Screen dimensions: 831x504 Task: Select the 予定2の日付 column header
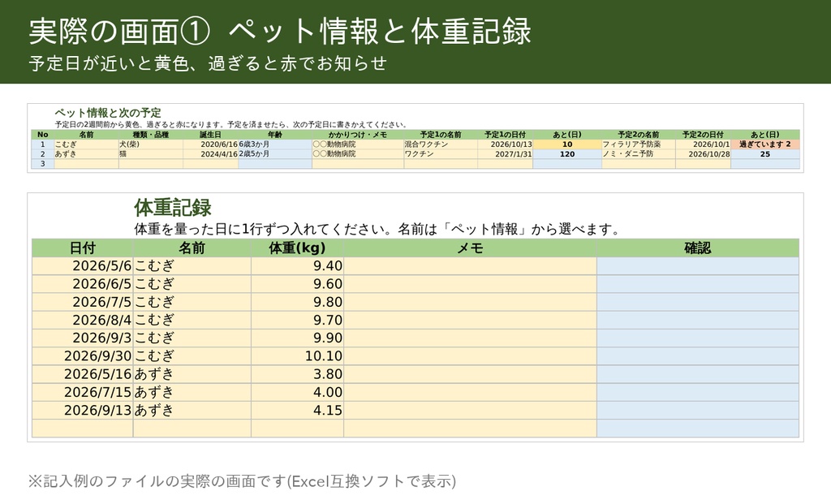(703, 135)
